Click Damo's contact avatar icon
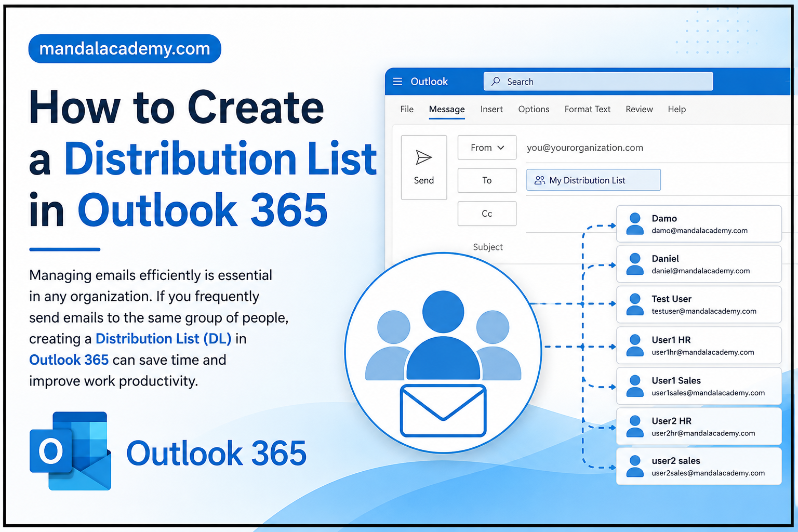The width and height of the screenshot is (798, 532). click(x=635, y=224)
